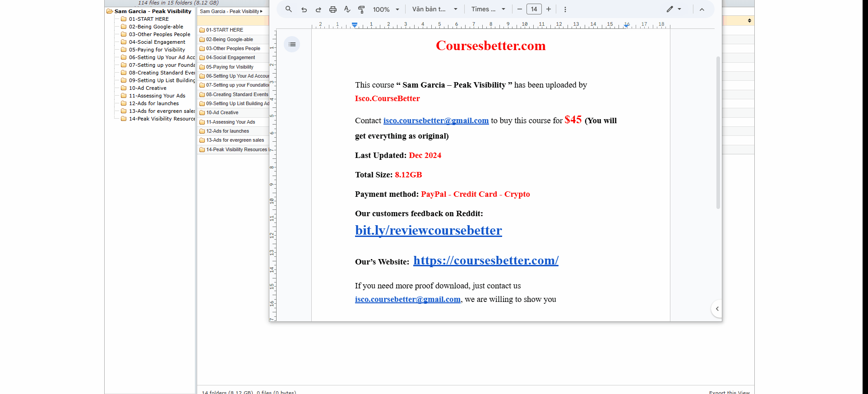Click the 08-Creating Standard Events row in the file list
The height and width of the screenshot is (394, 868).
pos(233,94)
